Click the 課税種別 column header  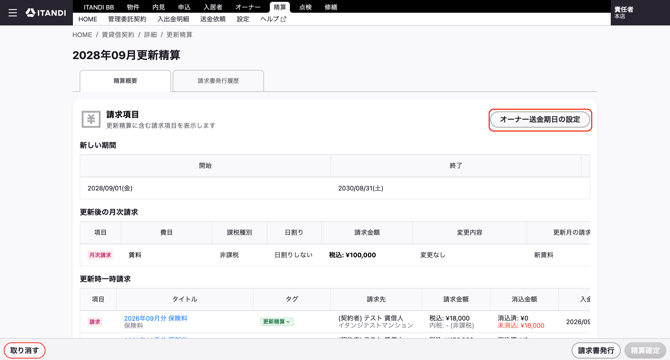tap(239, 233)
